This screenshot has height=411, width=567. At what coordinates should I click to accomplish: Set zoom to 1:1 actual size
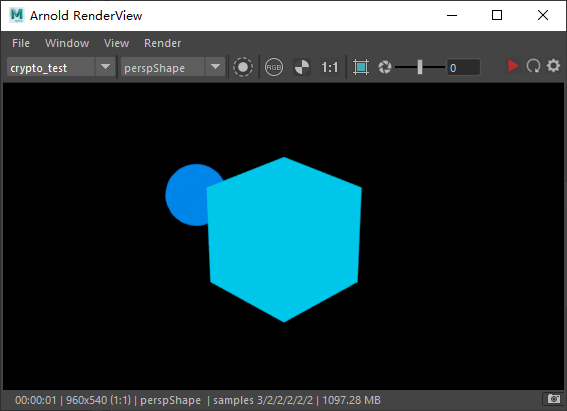coord(329,67)
